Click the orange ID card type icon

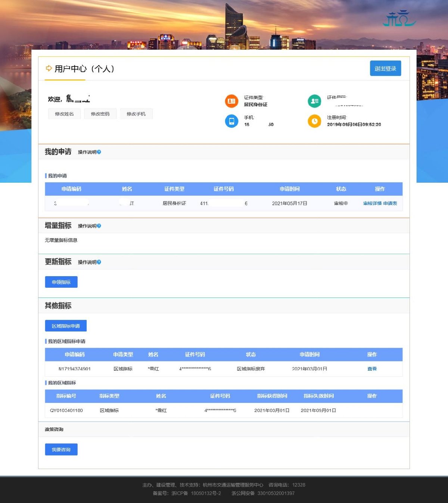[231, 101]
